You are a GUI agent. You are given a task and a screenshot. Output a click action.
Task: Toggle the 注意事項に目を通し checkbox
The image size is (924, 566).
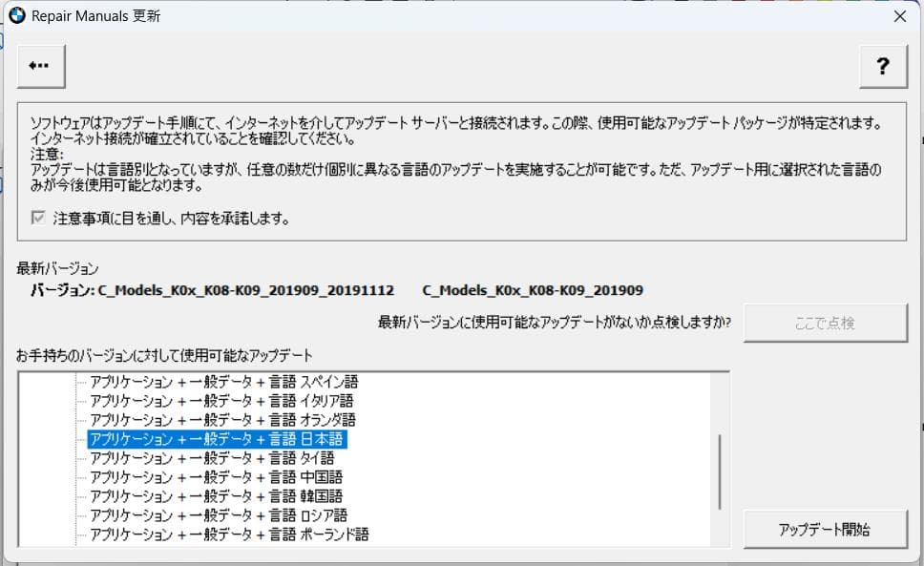[x=38, y=219]
